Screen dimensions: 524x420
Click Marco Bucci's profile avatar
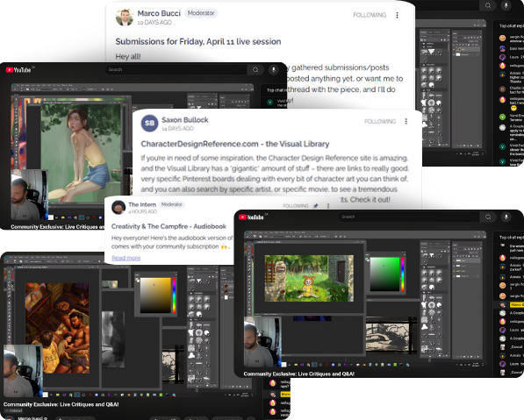tap(125, 18)
